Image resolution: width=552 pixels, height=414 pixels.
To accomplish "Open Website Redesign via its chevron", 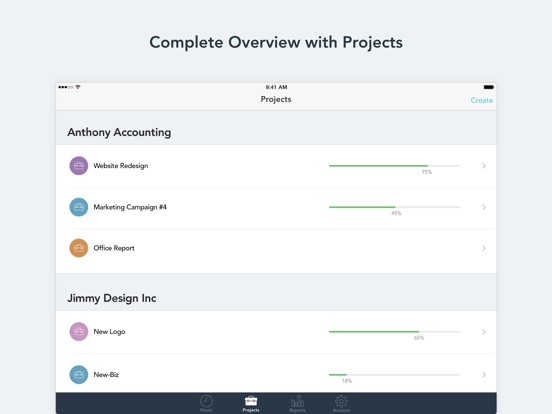I will click(x=484, y=166).
